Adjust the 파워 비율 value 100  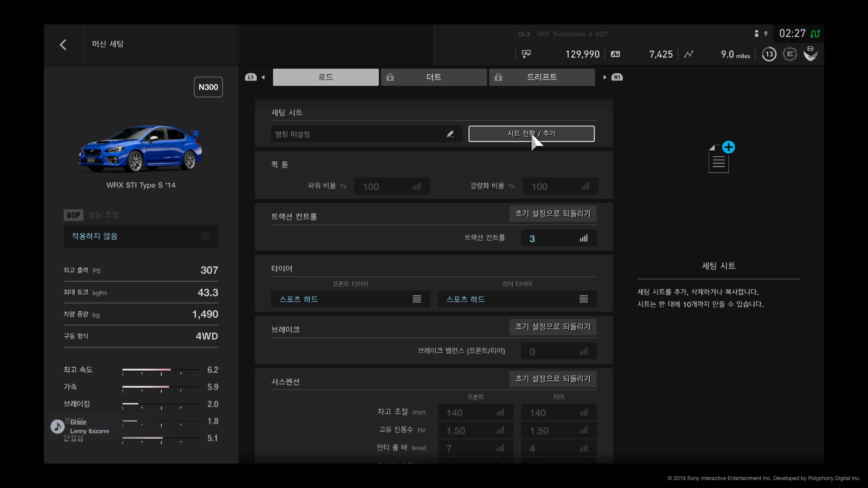tap(392, 186)
